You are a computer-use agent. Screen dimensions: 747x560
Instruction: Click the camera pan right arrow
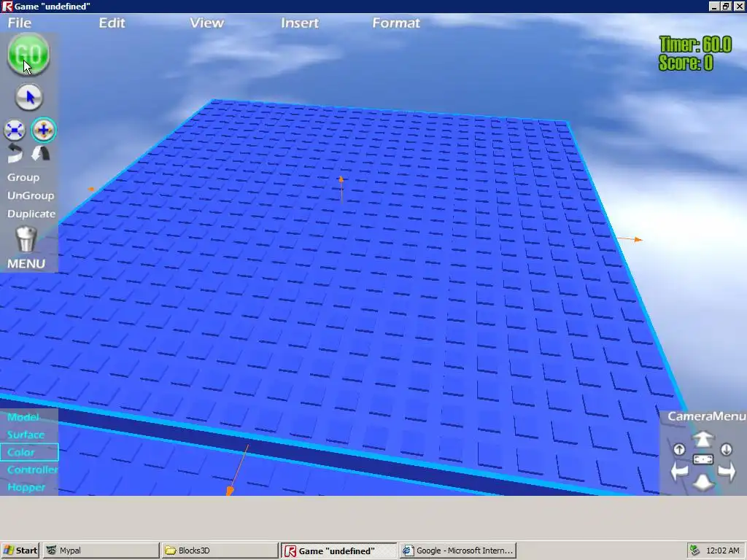point(727,472)
